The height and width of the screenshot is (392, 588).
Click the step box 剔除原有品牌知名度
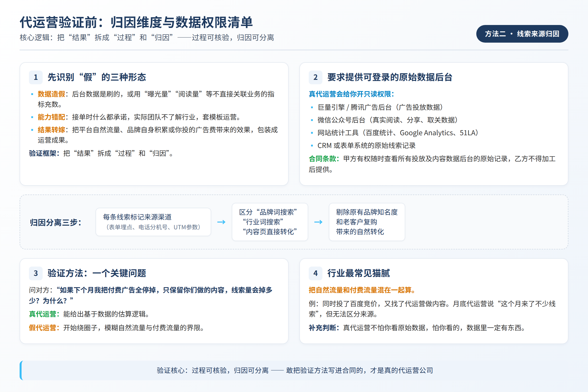click(367, 222)
